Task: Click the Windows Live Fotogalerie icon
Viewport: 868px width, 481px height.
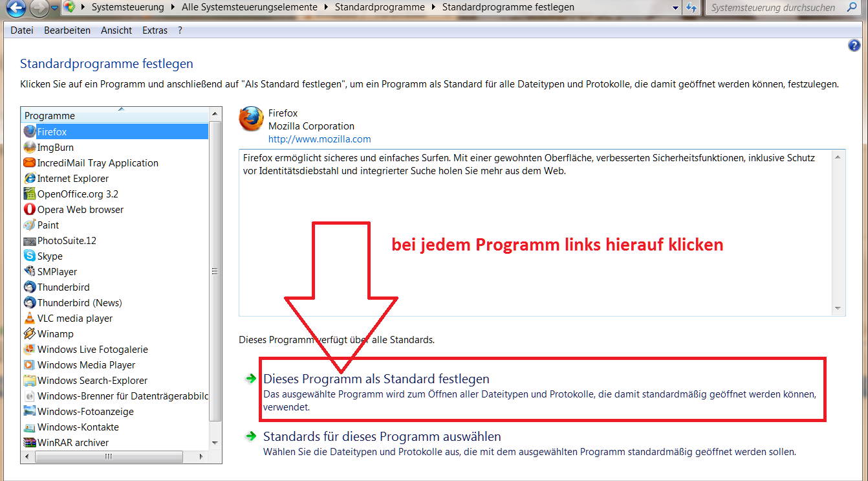Action: [x=30, y=349]
